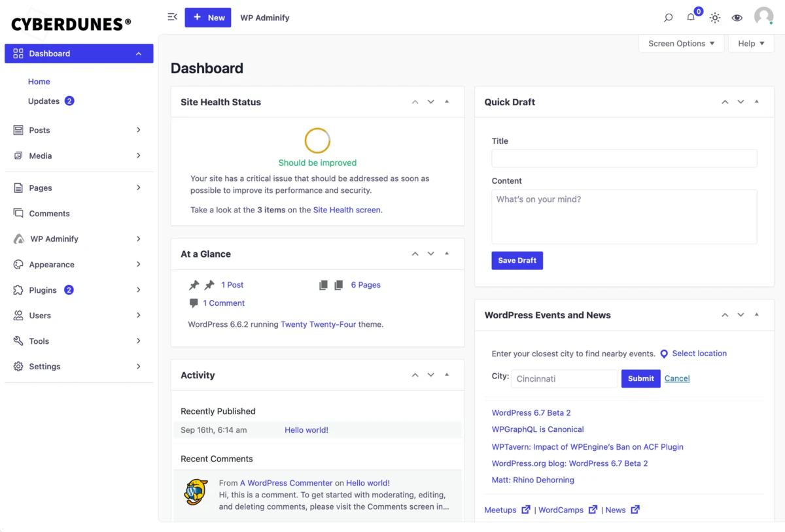The image size is (785, 532).
Task: Toggle collapse of Activity panel
Action: 447,375
